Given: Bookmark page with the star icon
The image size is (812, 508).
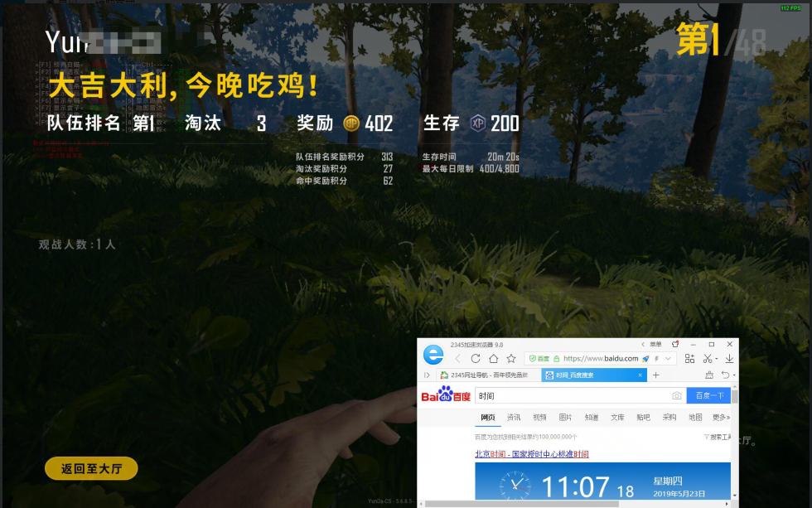Looking at the screenshot, I should (x=511, y=358).
